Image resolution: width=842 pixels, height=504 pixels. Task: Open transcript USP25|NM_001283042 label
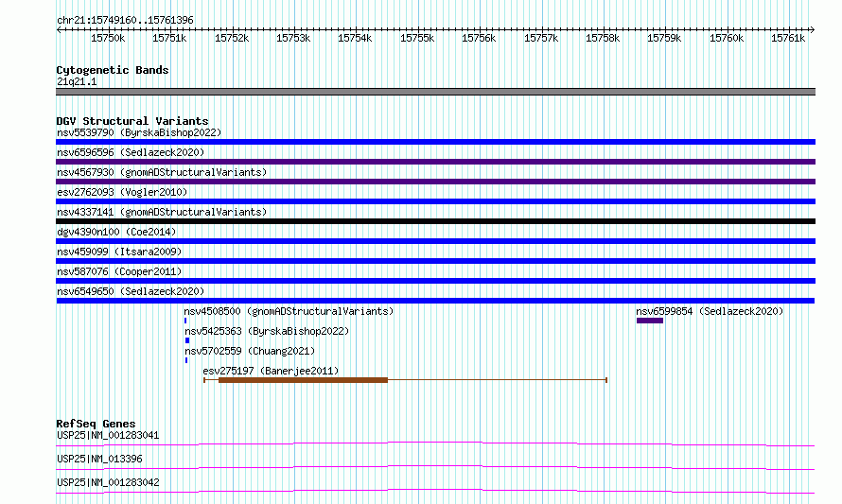(x=108, y=482)
